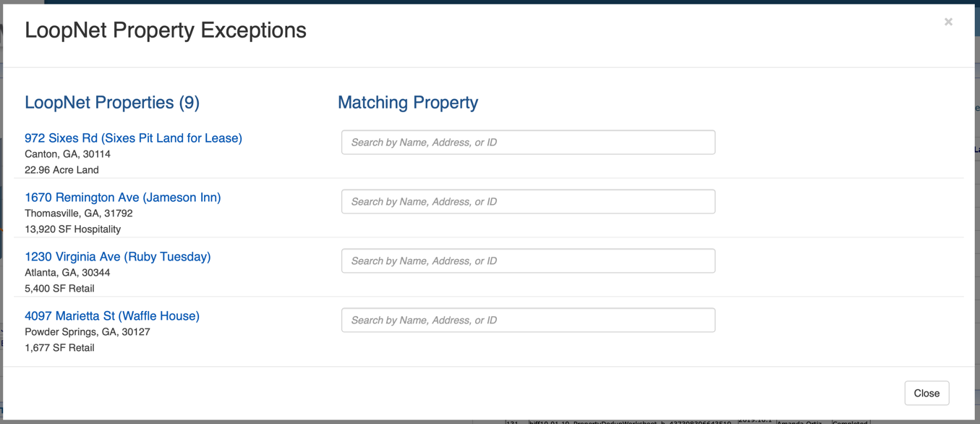Focus the search field for 972 Sixes Rd

tap(528, 143)
